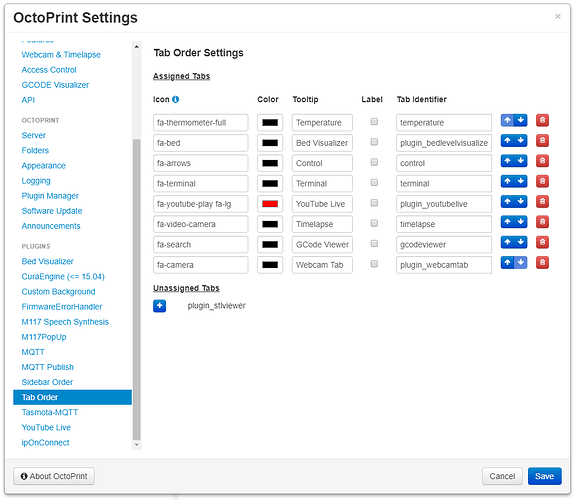Click the Temperature tooltip input field
The width and height of the screenshot is (575, 500).
pyautogui.click(x=322, y=123)
